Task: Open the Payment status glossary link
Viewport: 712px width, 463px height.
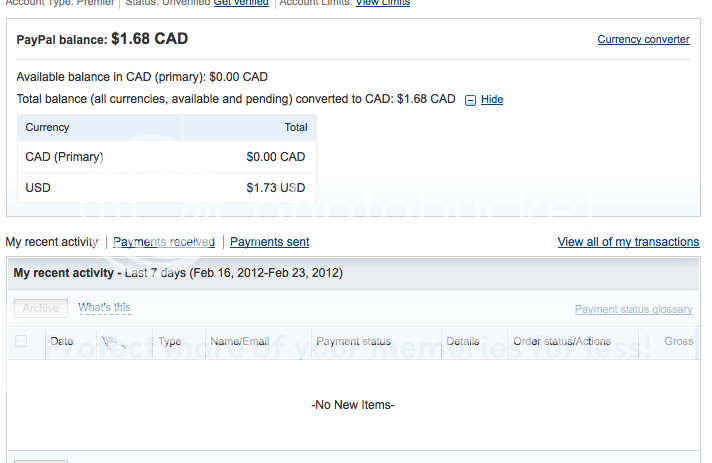Action: click(633, 310)
